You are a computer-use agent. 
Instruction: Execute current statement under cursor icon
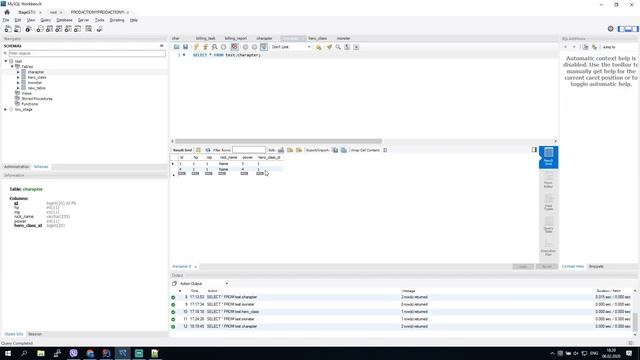tap(205, 47)
